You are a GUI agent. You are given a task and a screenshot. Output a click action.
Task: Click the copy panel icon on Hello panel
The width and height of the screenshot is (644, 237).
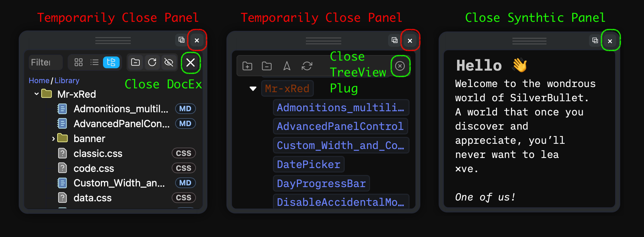click(x=594, y=40)
